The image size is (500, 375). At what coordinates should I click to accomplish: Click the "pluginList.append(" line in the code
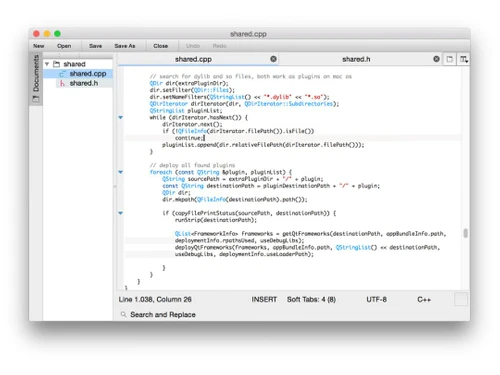(x=263, y=145)
